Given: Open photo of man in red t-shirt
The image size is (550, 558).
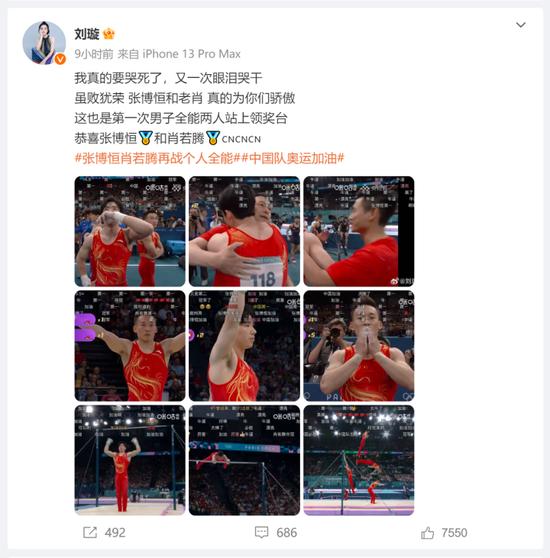Looking at the screenshot, I should tap(359, 231).
